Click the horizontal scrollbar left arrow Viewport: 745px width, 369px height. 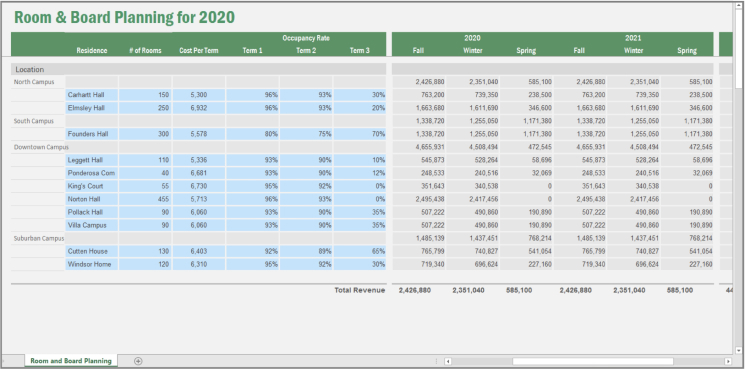(448, 361)
